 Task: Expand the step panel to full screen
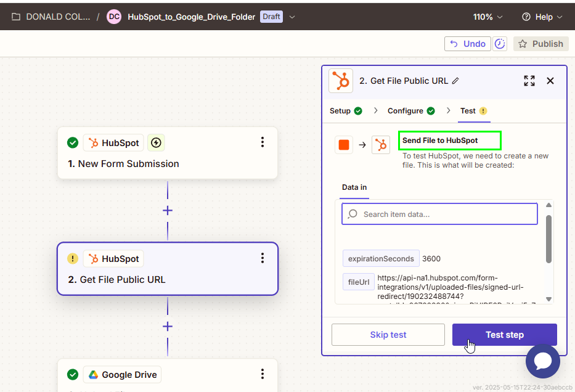[529, 81]
